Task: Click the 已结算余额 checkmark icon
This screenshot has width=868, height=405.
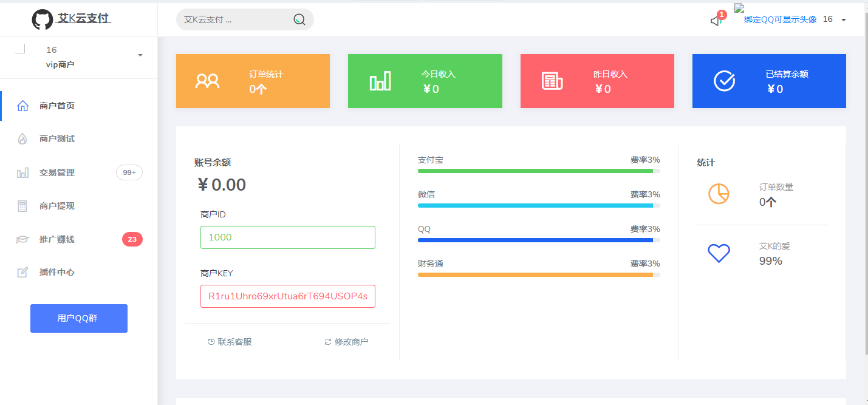Action: coord(723,80)
